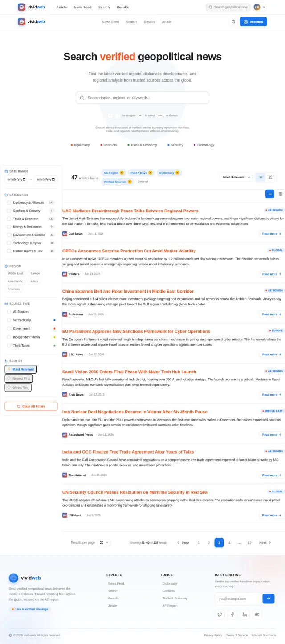285x644 pixels.
Task: Click Read more on the OPEC+ article
Action: tap(272, 274)
